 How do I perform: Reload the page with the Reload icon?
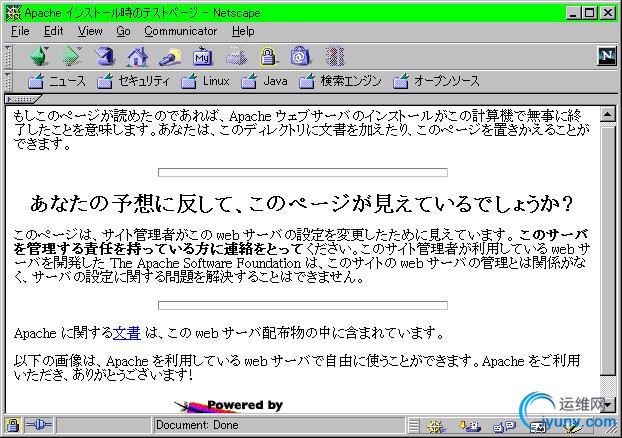point(105,56)
